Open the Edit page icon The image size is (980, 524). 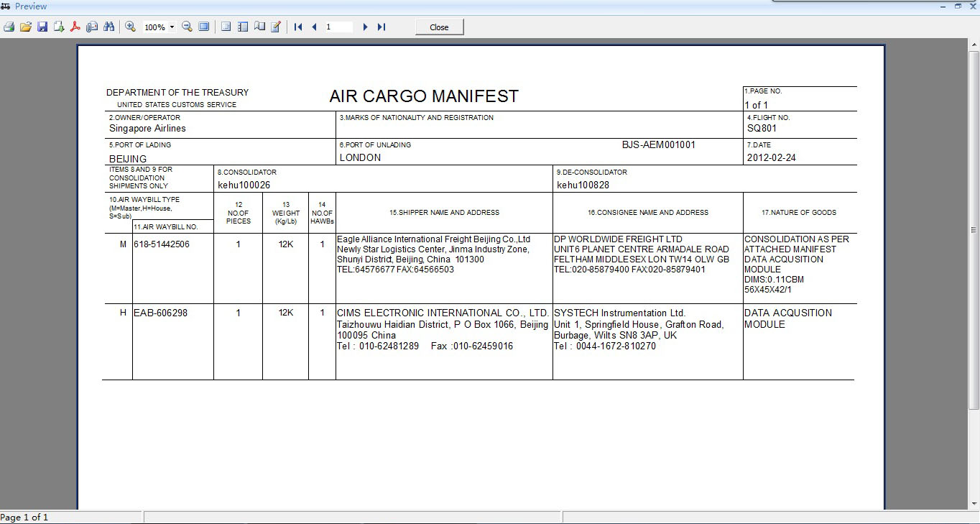tap(276, 27)
